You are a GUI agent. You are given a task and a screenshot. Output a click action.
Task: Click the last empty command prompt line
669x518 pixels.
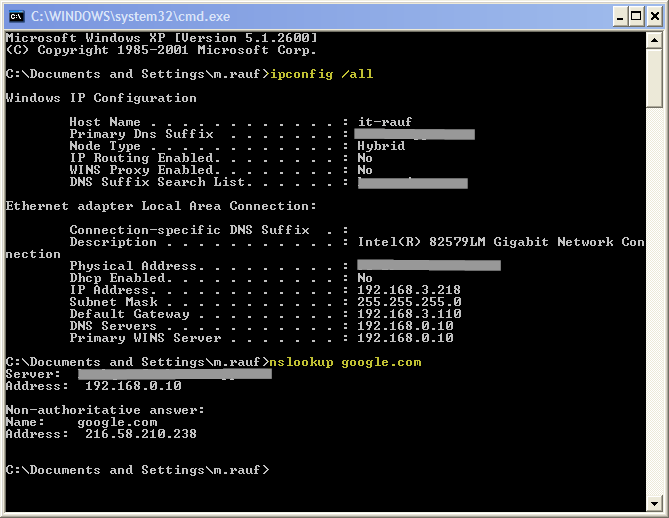(137, 470)
